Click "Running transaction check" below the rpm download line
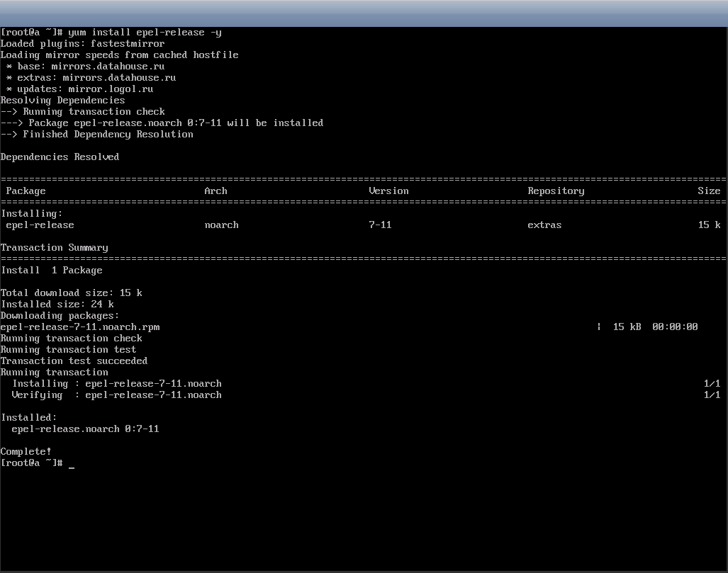Viewport: 728px width, 573px height. tap(72, 339)
